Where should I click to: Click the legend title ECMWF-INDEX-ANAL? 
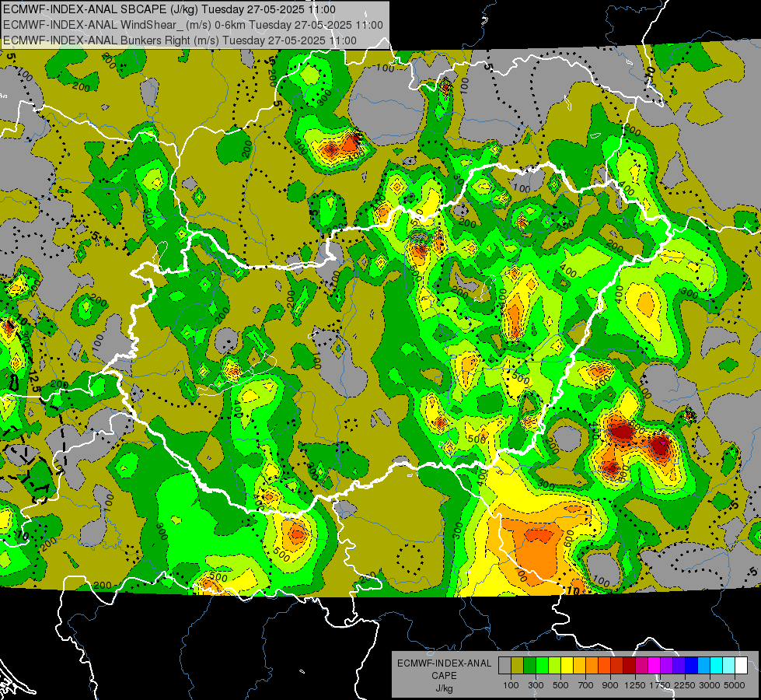tap(444, 663)
